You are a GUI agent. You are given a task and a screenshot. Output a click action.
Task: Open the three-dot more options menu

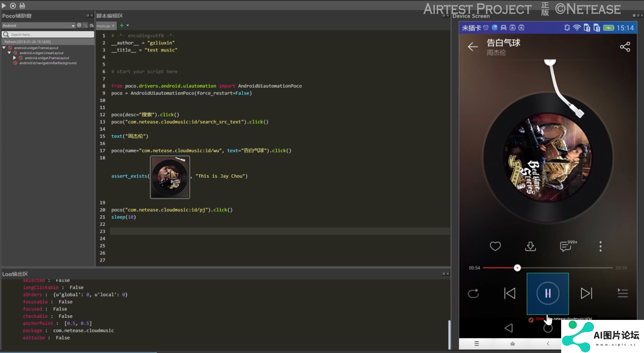(x=601, y=246)
